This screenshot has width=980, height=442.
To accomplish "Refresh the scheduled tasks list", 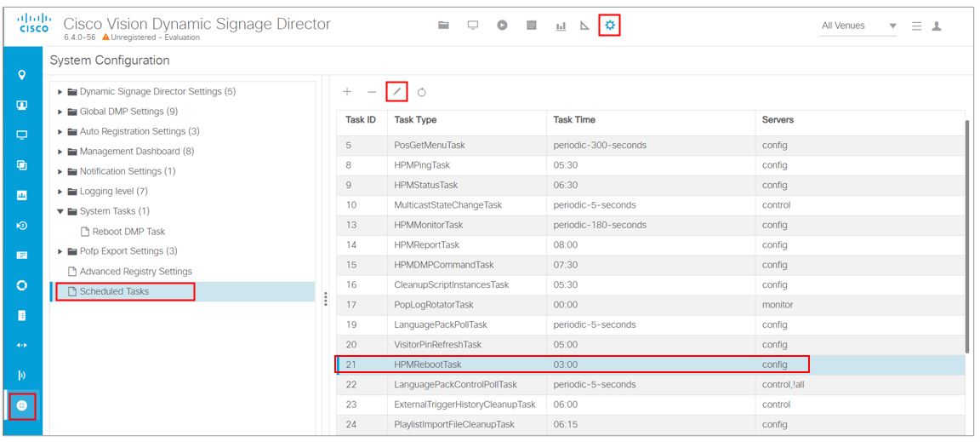I will point(422,93).
